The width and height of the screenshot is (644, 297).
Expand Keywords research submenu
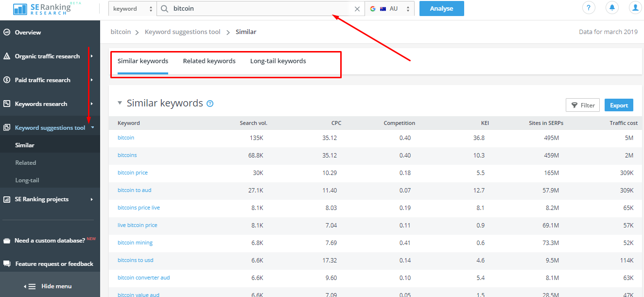coord(92,104)
